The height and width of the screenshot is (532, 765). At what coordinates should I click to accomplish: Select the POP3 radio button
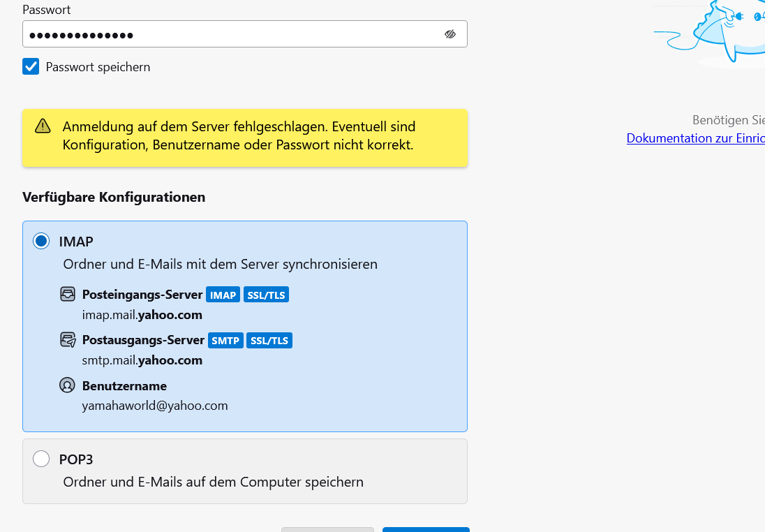(41, 459)
